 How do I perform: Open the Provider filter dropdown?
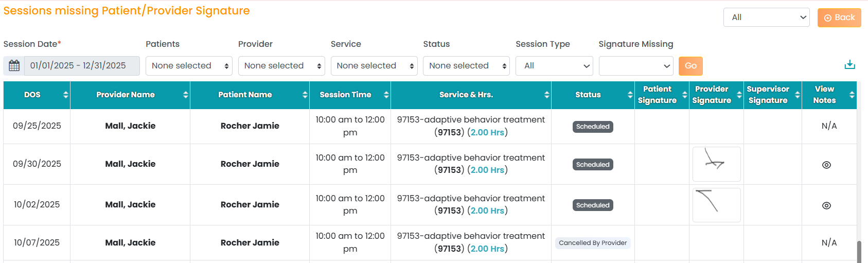coord(281,66)
